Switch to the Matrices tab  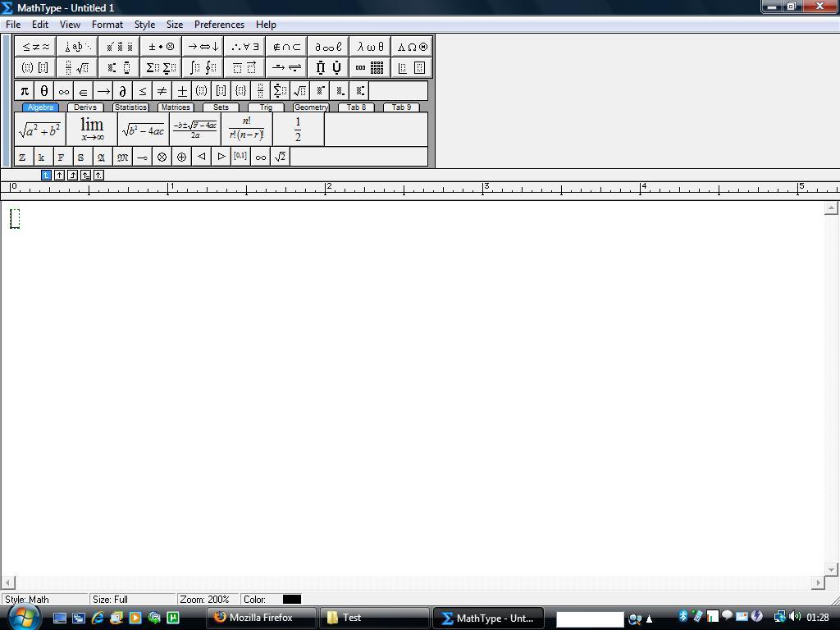pos(176,107)
